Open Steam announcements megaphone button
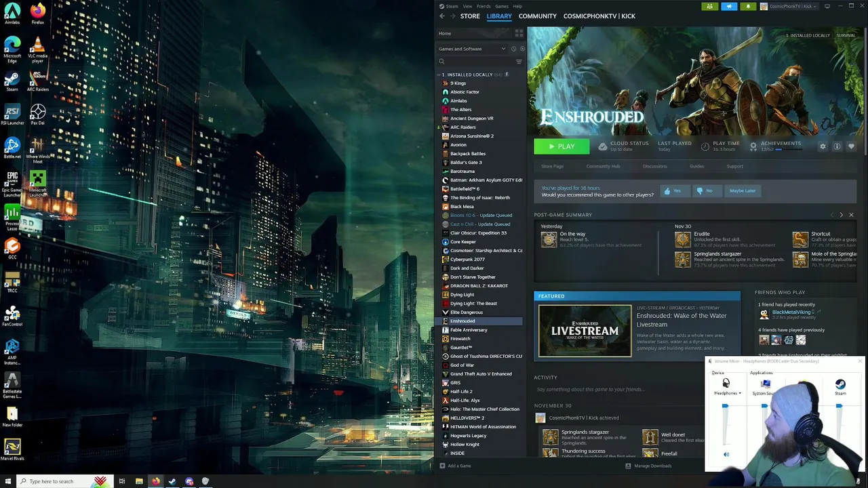The image size is (868, 488). [729, 6]
